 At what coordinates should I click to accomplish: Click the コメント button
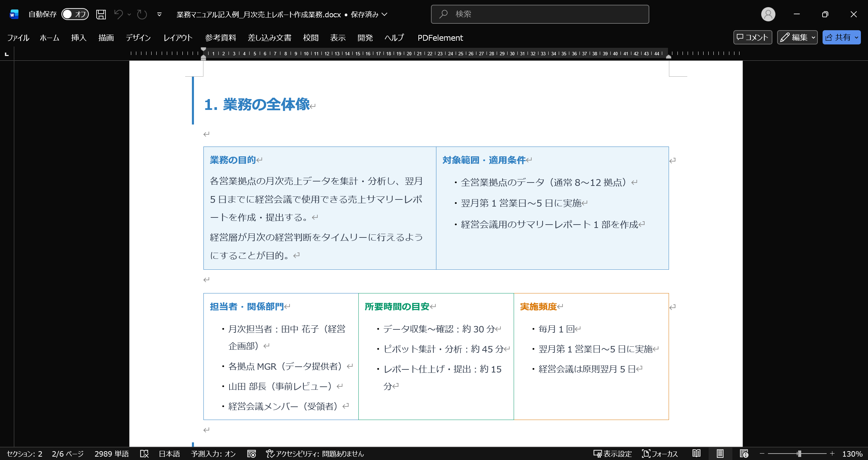(x=752, y=37)
